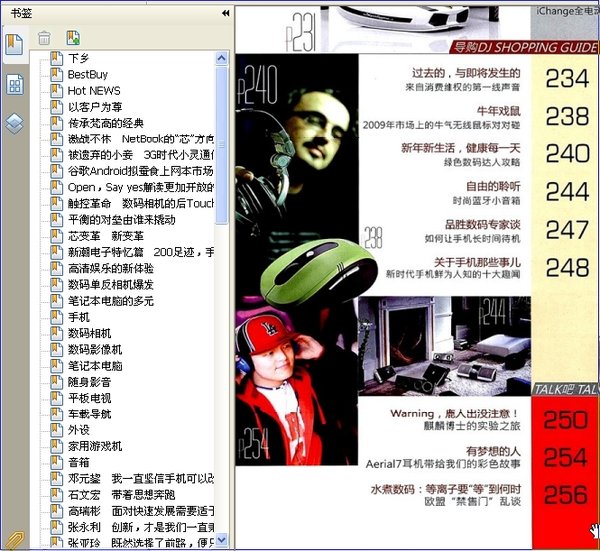Select the 车载导航 bookmark
600x551 pixels.
[x=90, y=414]
